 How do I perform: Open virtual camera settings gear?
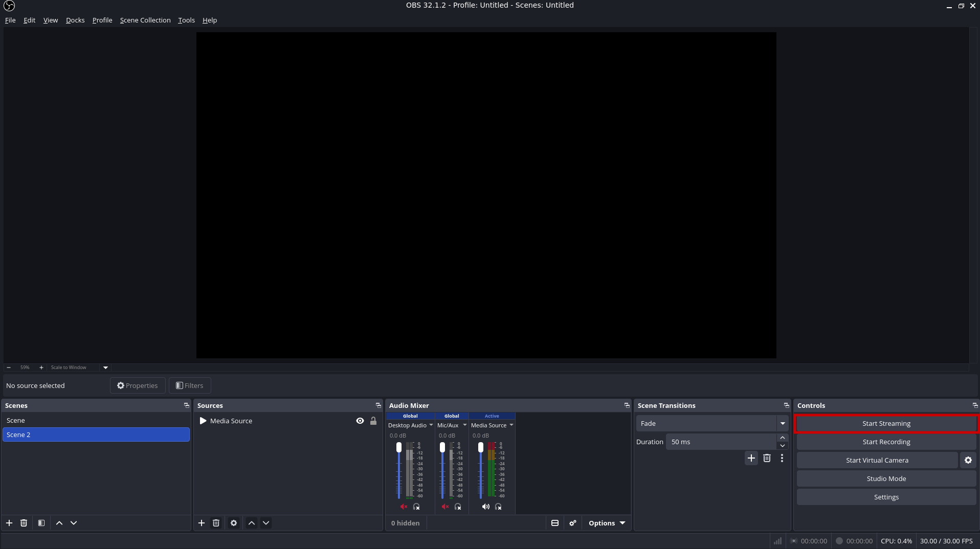point(968,460)
